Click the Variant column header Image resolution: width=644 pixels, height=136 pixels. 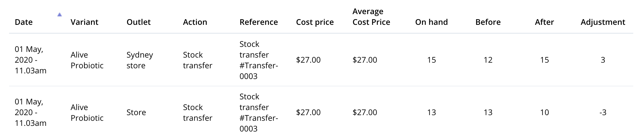(x=84, y=22)
